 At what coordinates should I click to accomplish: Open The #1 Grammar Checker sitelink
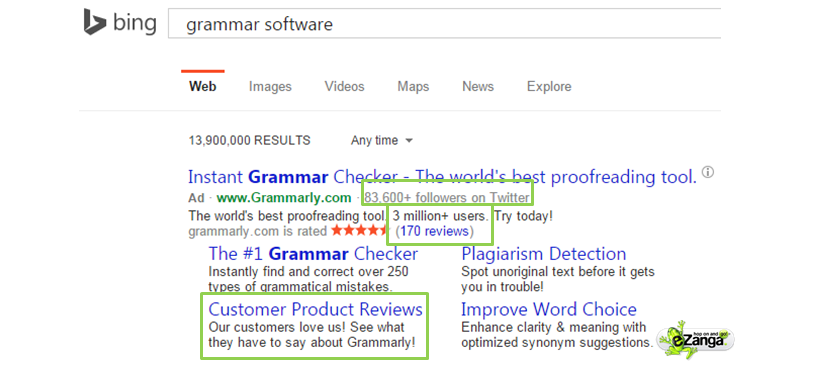(x=313, y=254)
